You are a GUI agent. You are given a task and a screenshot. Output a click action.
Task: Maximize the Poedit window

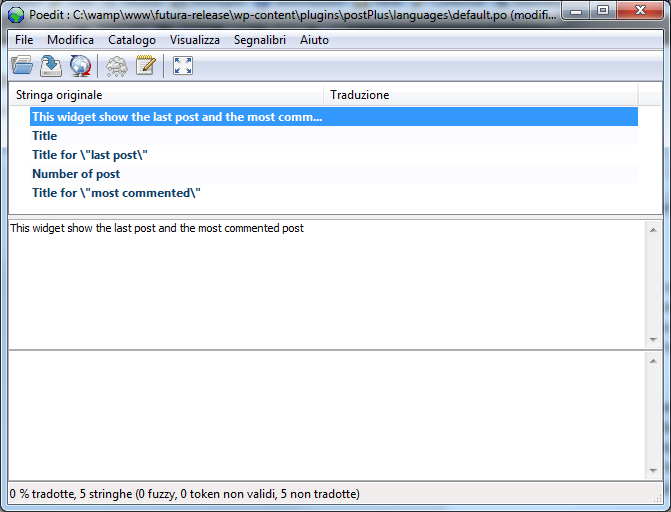pos(603,11)
